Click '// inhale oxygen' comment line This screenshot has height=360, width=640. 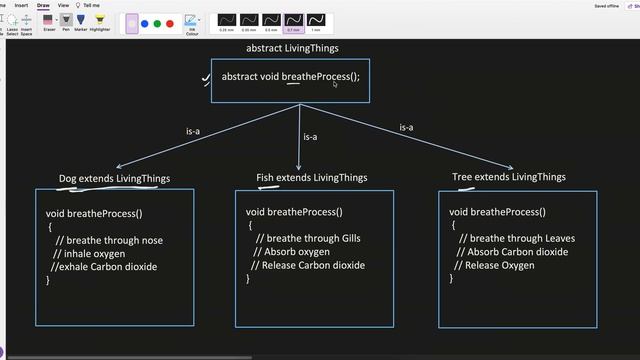89,254
